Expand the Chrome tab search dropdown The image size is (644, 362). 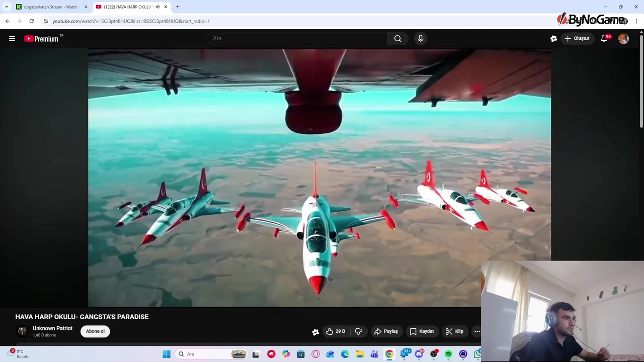point(7,7)
